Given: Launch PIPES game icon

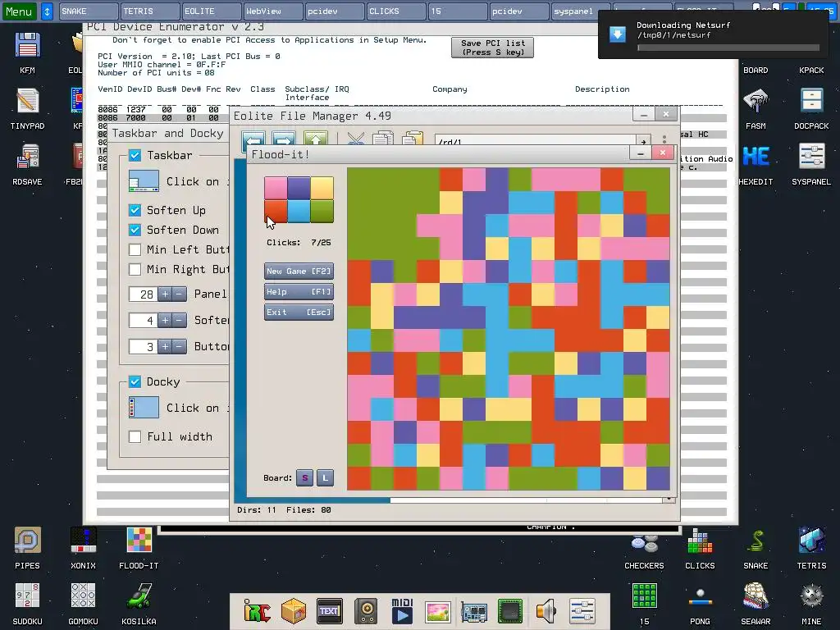Looking at the screenshot, I should point(27,547).
